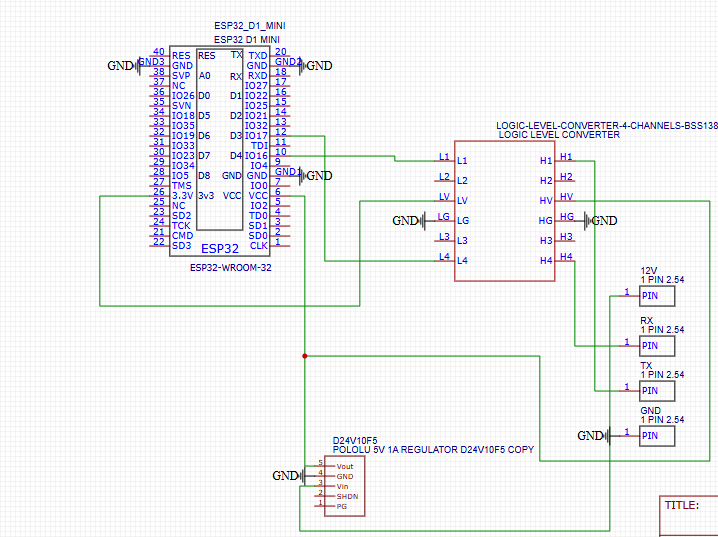Select the red wire junction dot
The image size is (718, 537).
[304, 355]
